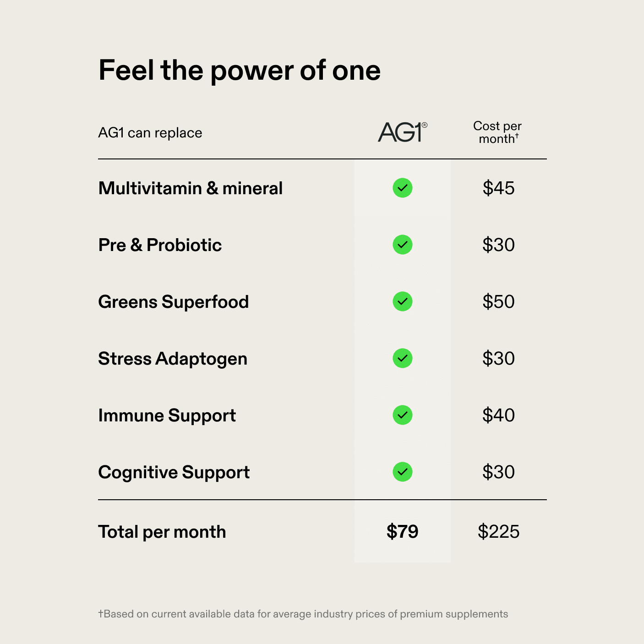Click green checkmark for Cognitive Support
The height and width of the screenshot is (644, 644).
[403, 472]
